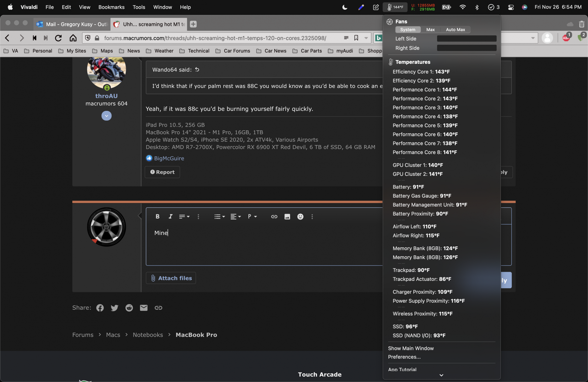
Task: Go to the Macs breadcrumb
Action: coord(113,335)
